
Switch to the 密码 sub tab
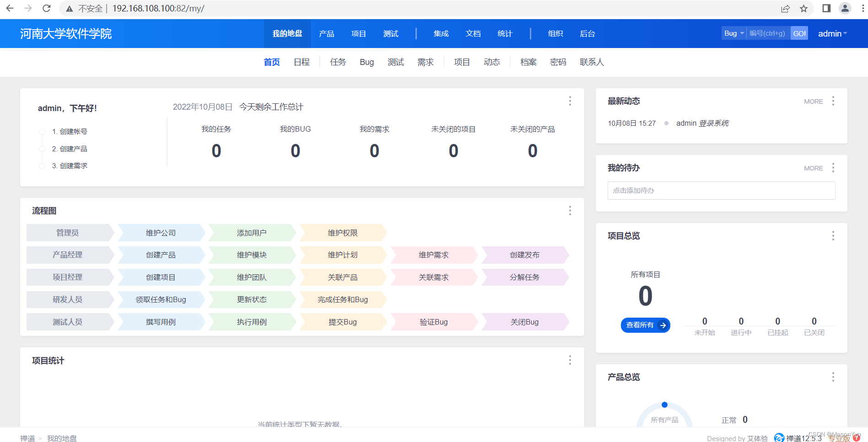(x=558, y=62)
